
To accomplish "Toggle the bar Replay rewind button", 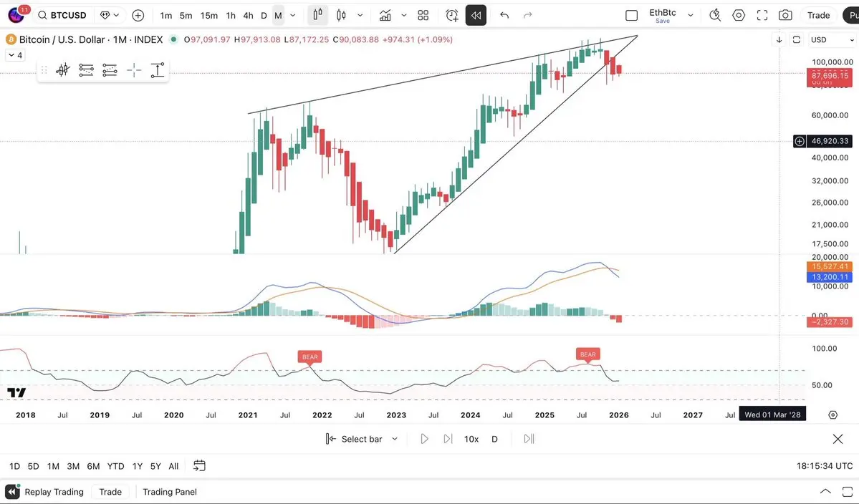I will coord(476,15).
